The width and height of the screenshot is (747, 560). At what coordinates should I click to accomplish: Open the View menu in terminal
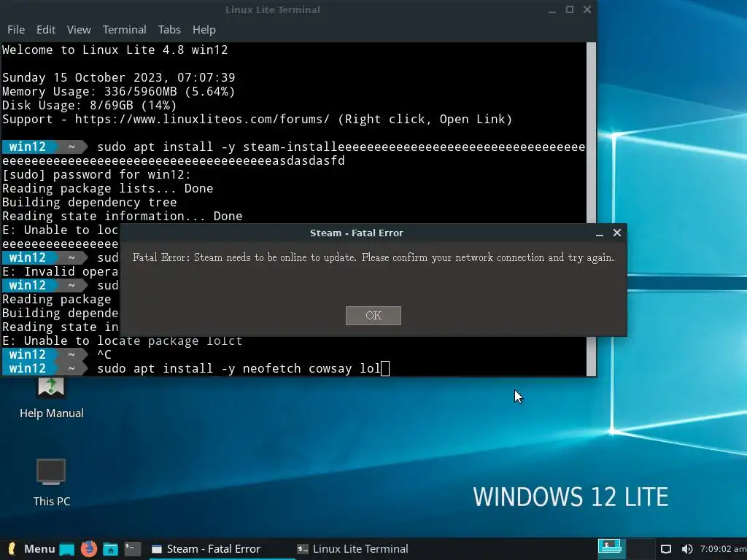(x=79, y=29)
